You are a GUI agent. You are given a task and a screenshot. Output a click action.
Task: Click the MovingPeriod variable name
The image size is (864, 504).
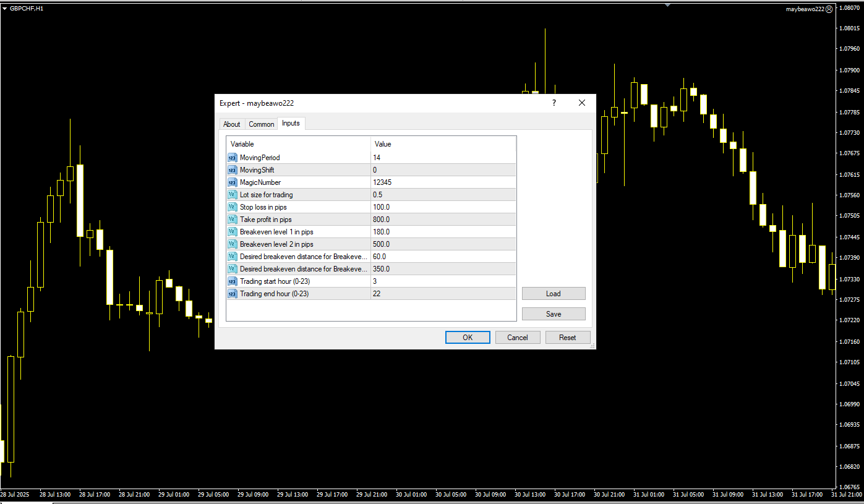260,158
